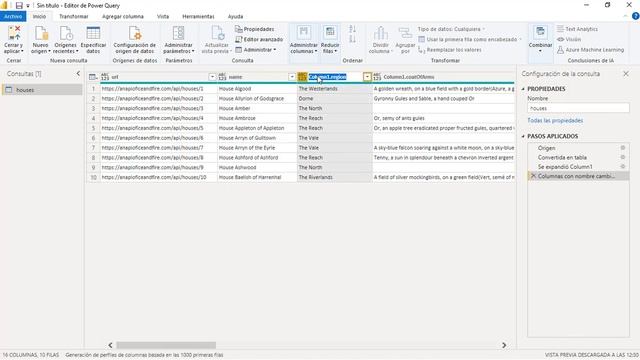The image size is (640, 360).
Task: Open gear settings for Convertida en tabla
Action: click(623, 157)
